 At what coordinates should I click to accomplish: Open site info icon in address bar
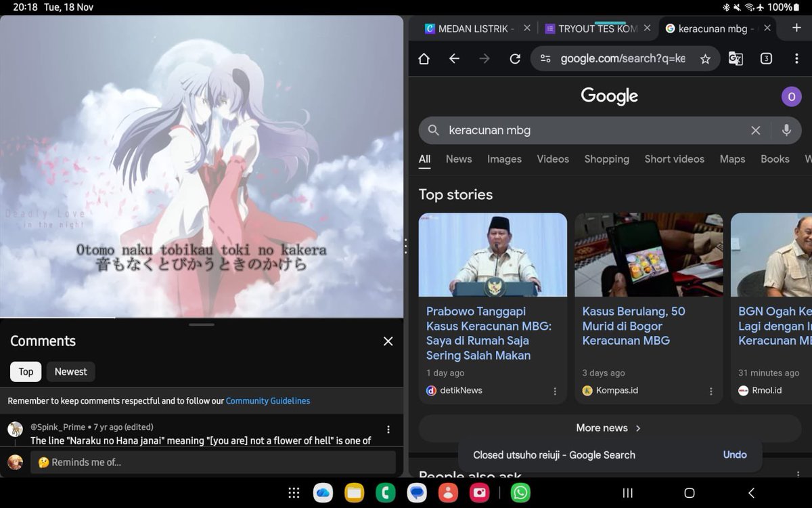[x=545, y=59]
